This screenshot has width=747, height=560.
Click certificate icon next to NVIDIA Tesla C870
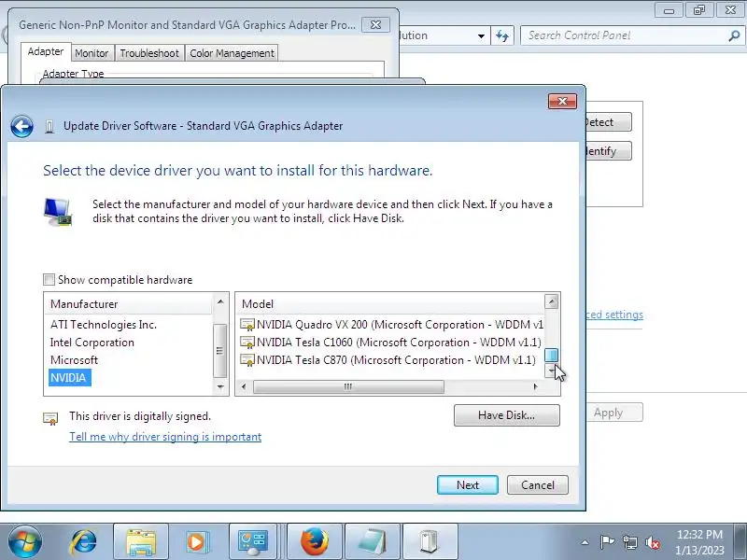point(247,360)
